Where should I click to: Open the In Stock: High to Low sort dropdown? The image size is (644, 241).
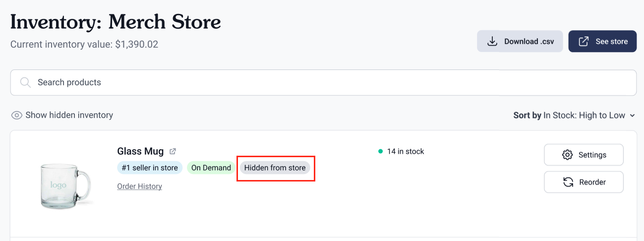pyautogui.click(x=584, y=116)
